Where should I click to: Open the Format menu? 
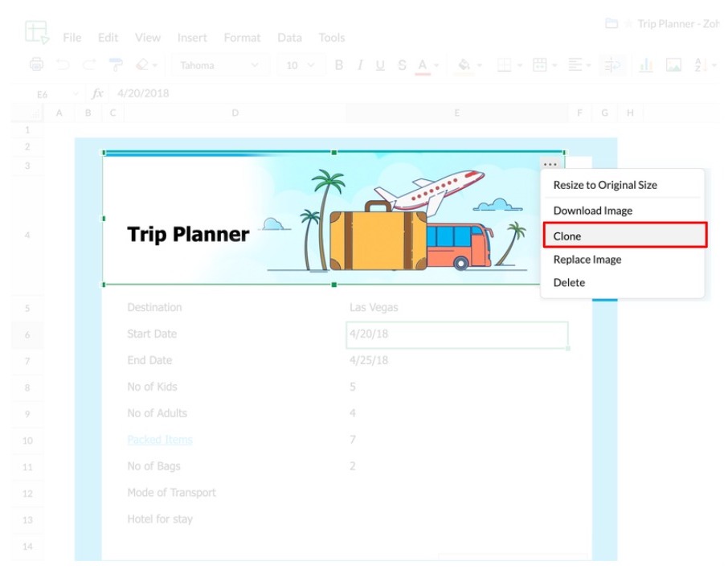point(242,38)
